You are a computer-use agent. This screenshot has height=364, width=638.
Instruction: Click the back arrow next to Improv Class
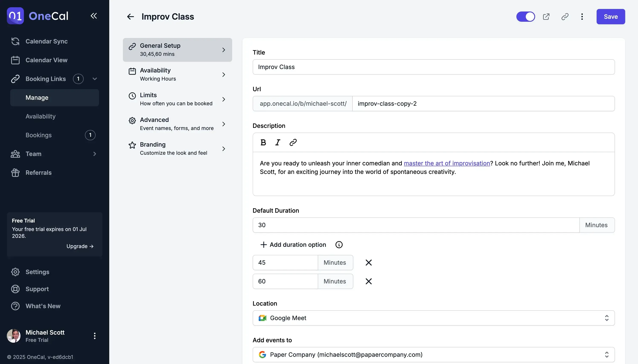tap(130, 16)
